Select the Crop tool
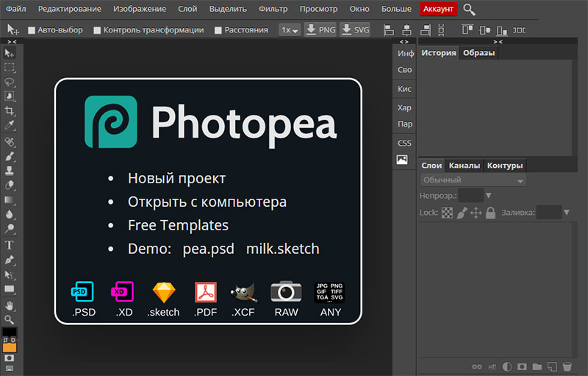Viewport: 588px width, 376px height. [x=10, y=110]
